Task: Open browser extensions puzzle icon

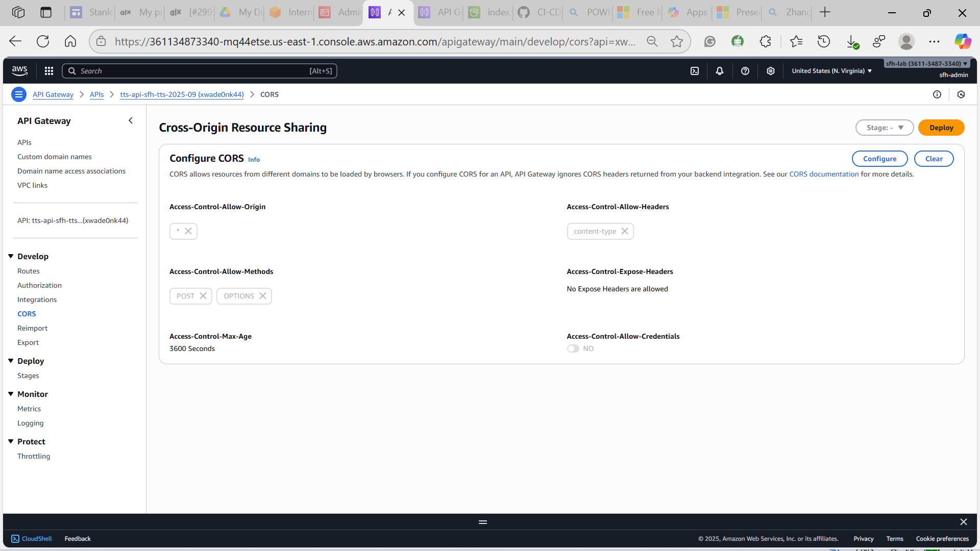Action: point(765,41)
